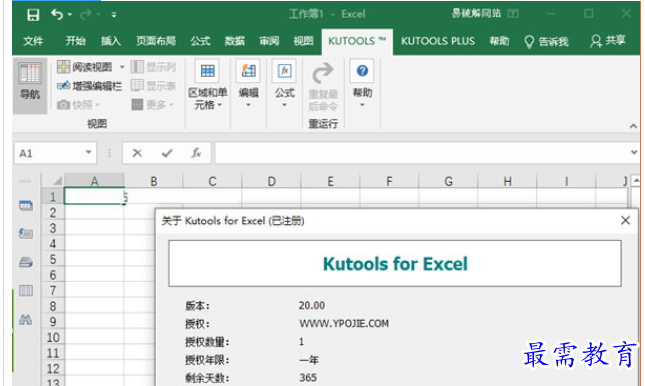Select row 10 header
The image size is (645, 386).
coord(53,337)
